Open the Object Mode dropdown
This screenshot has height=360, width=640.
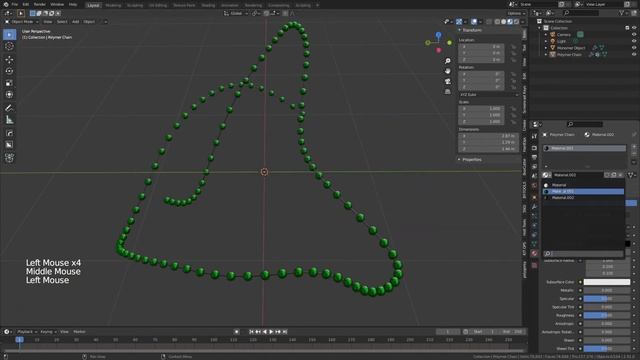(x=22, y=22)
